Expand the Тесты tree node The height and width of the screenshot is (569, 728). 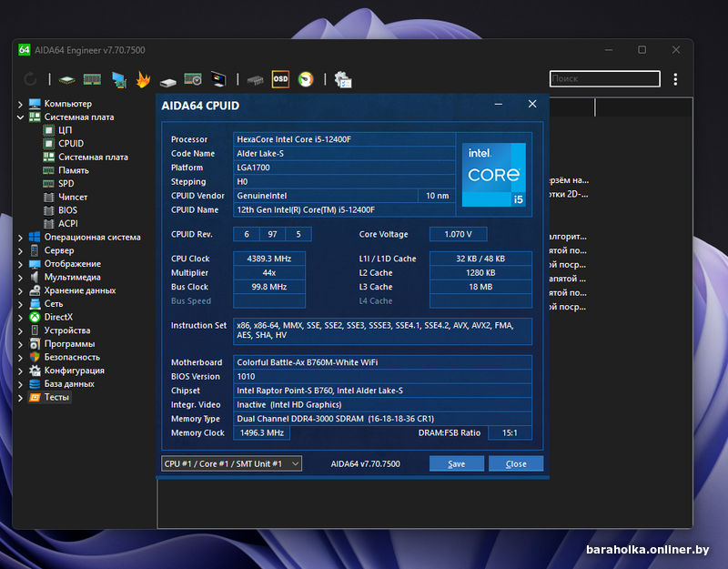[20, 398]
